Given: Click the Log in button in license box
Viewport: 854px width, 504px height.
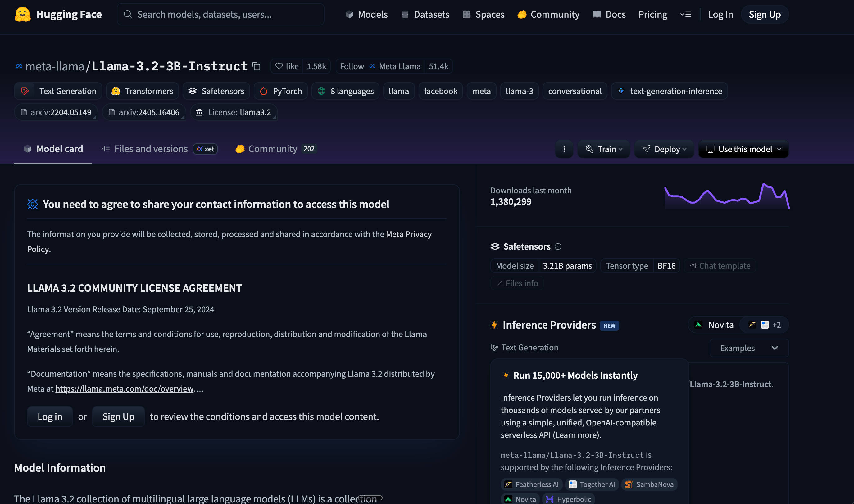Looking at the screenshot, I should 50,416.
